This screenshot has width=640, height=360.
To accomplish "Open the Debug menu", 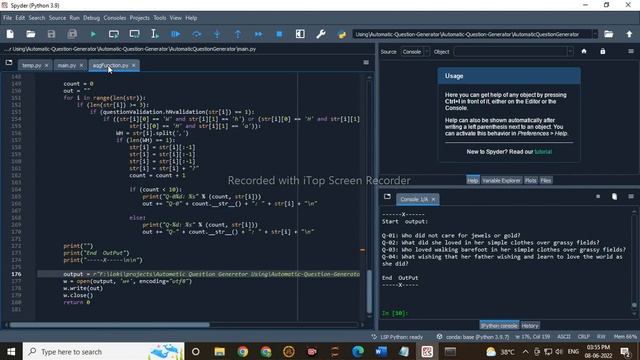I will coord(91,18).
